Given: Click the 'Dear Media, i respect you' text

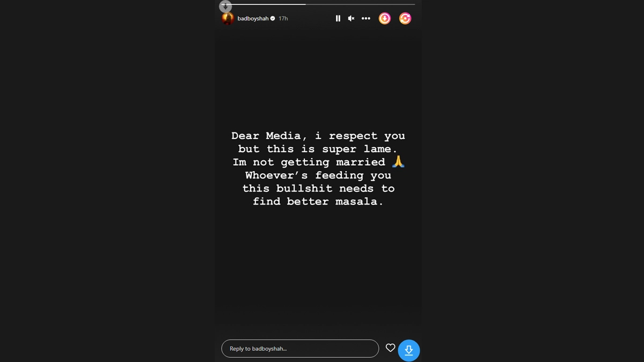Looking at the screenshot, I should tap(318, 136).
